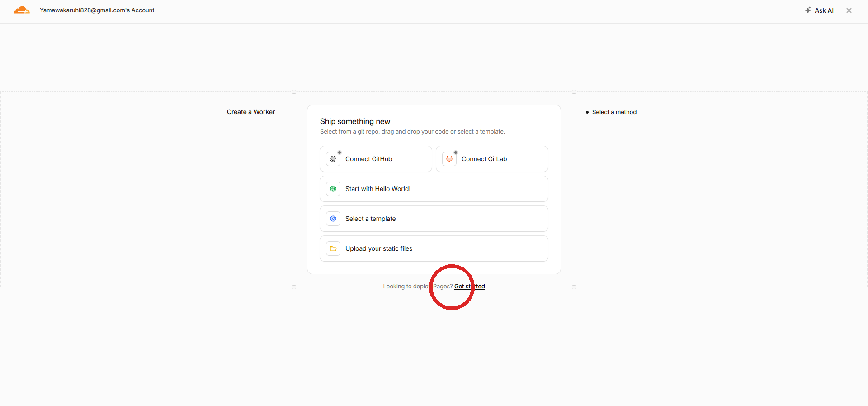
Task: Click the Ask AI sparkle icon
Action: click(x=808, y=10)
